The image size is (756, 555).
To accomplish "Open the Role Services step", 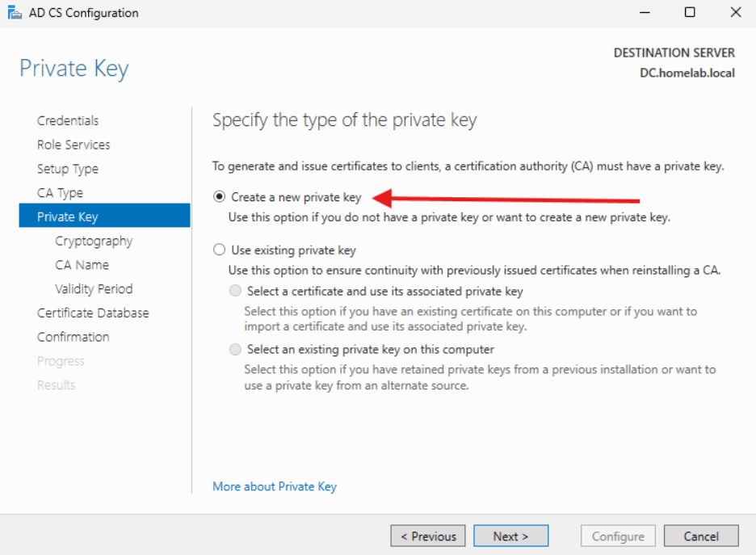I will point(73,145).
